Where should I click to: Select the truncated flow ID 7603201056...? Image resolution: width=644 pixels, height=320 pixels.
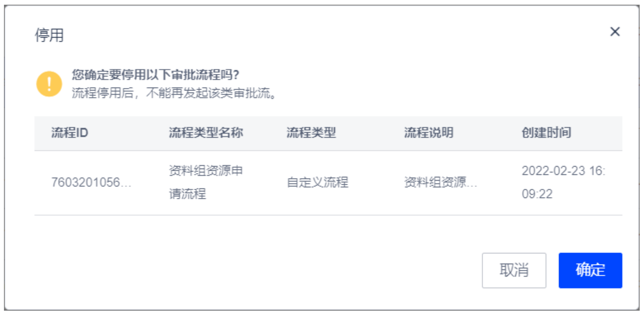click(91, 182)
